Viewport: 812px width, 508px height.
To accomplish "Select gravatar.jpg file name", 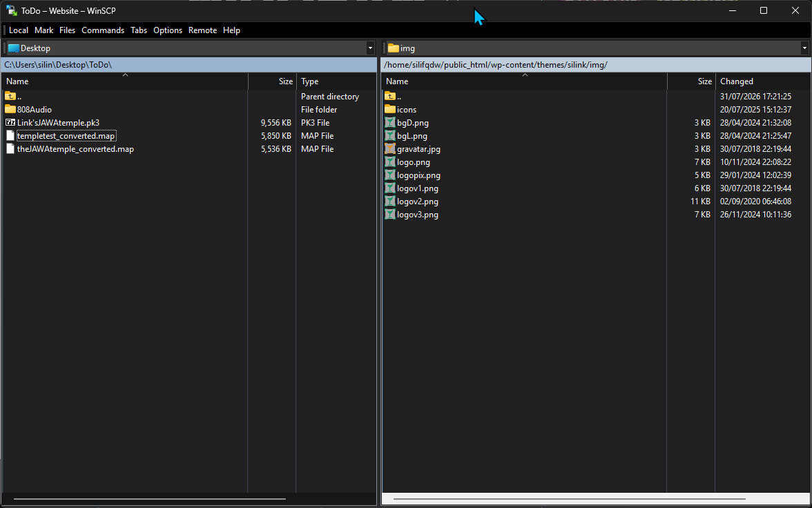I will (418, 148).
